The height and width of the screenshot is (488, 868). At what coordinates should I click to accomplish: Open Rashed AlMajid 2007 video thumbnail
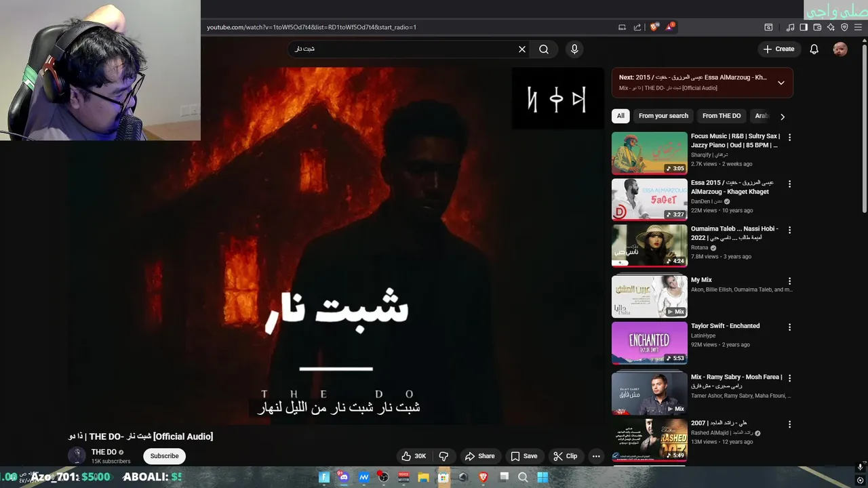[650, 440]
